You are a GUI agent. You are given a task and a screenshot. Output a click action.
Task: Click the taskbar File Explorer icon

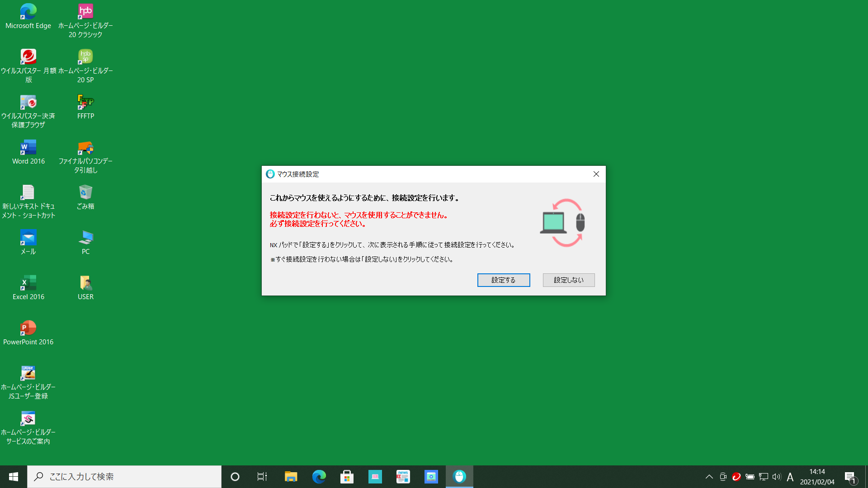291,477
